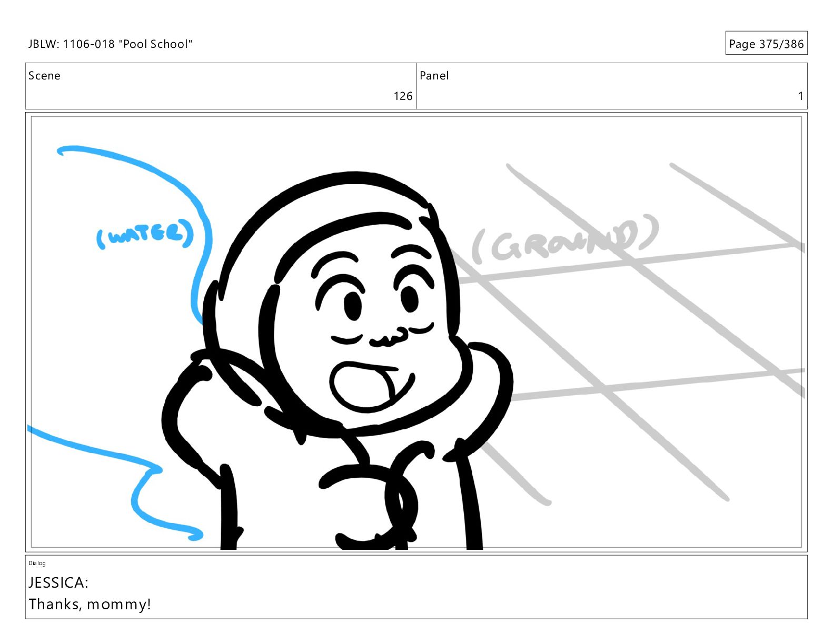Click the gray '(GROUND)' handwritten annotation
Screen dimensions: 834x644
coord(565,239)
